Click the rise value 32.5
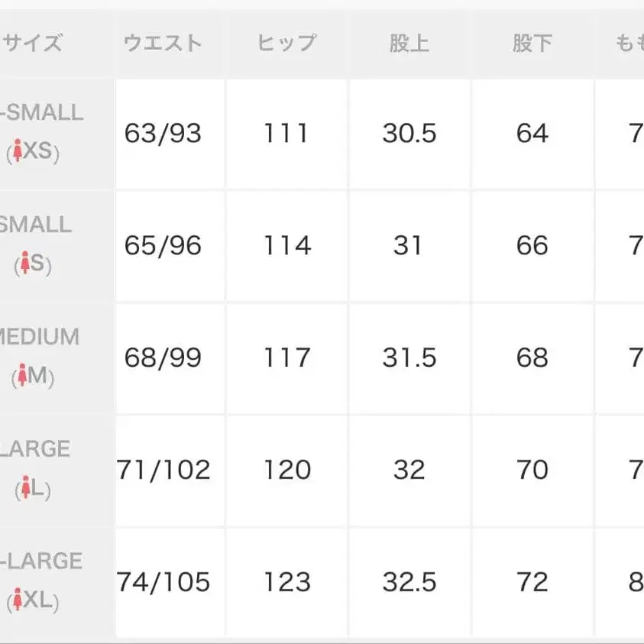This screenshot has height=644, width=644. click(409, 582)
